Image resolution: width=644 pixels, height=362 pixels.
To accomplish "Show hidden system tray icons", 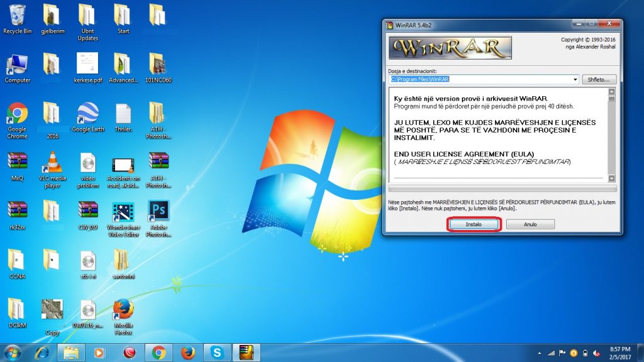I will pyautogui.click(x=539, y=353).
